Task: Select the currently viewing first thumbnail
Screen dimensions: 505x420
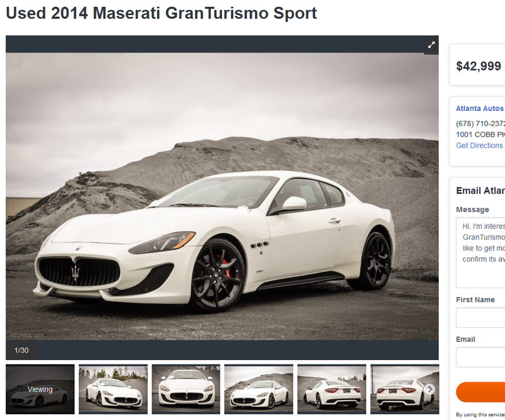Action: [x=40, y=389]
